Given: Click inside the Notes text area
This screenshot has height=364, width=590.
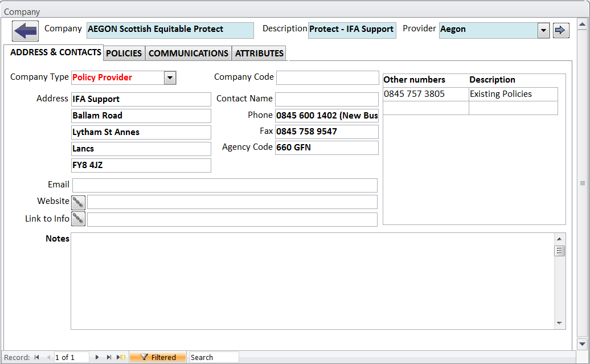Looking at the screenshot, I should [x=312, y=281].
